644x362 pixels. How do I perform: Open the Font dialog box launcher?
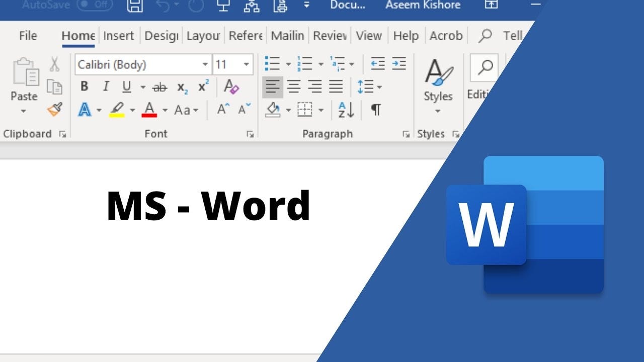250,134
